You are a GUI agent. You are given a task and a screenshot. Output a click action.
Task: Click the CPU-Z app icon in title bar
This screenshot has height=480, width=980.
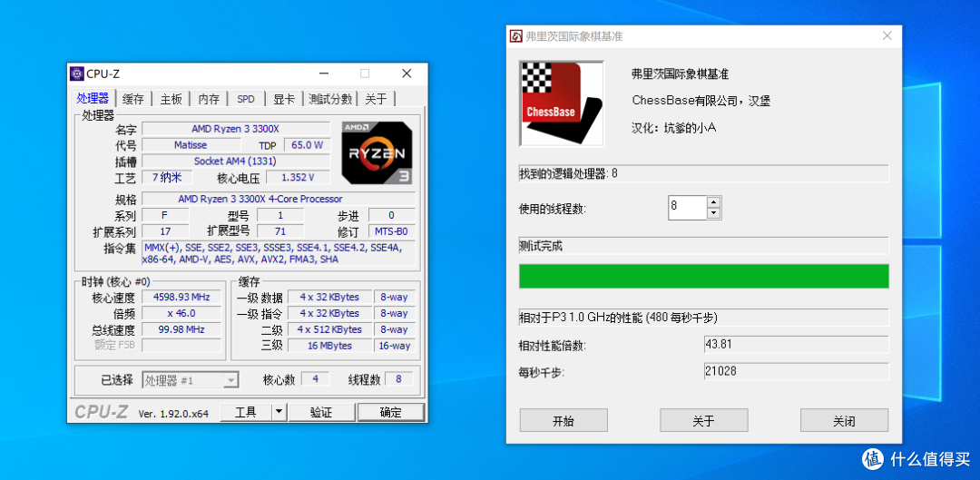coord(77,73)
